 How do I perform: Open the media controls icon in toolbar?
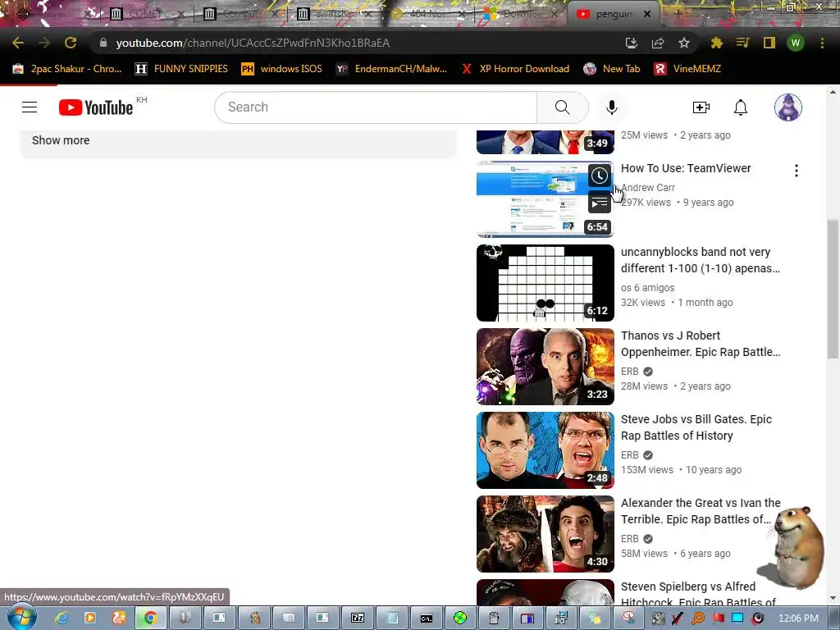(x=742, y=43)
